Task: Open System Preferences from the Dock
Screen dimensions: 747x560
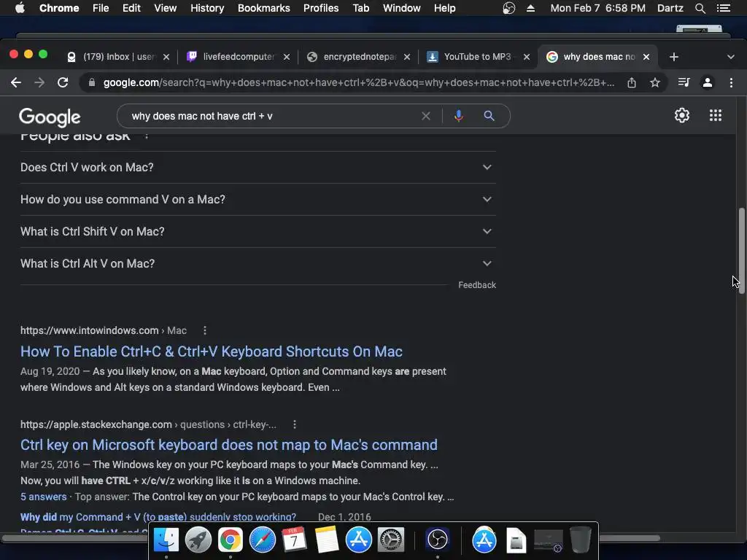Action: tap(391, 540)
